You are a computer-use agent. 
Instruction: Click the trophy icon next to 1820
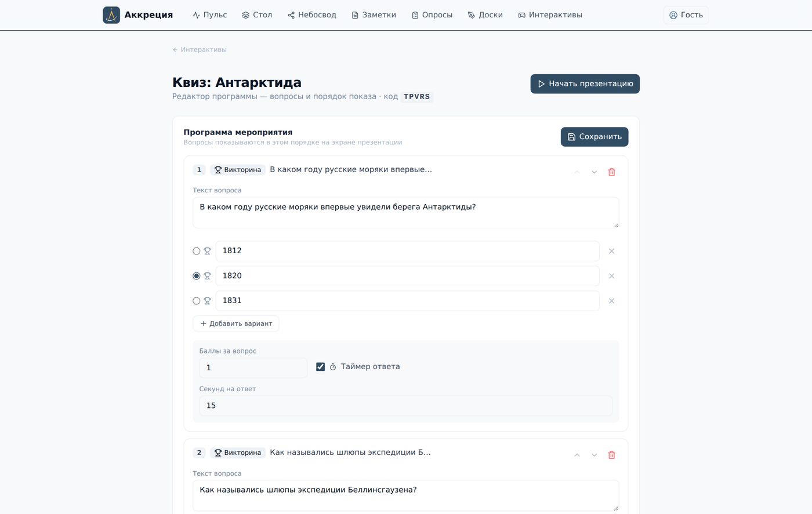click(207, 276)
